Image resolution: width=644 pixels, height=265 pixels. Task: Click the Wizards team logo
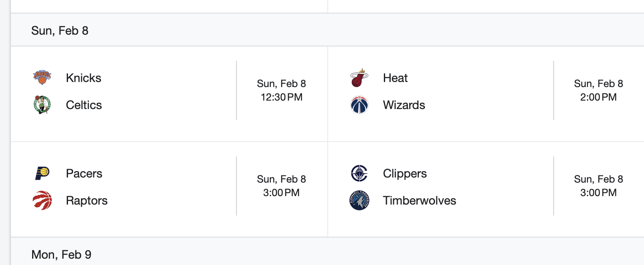point(359,105)
